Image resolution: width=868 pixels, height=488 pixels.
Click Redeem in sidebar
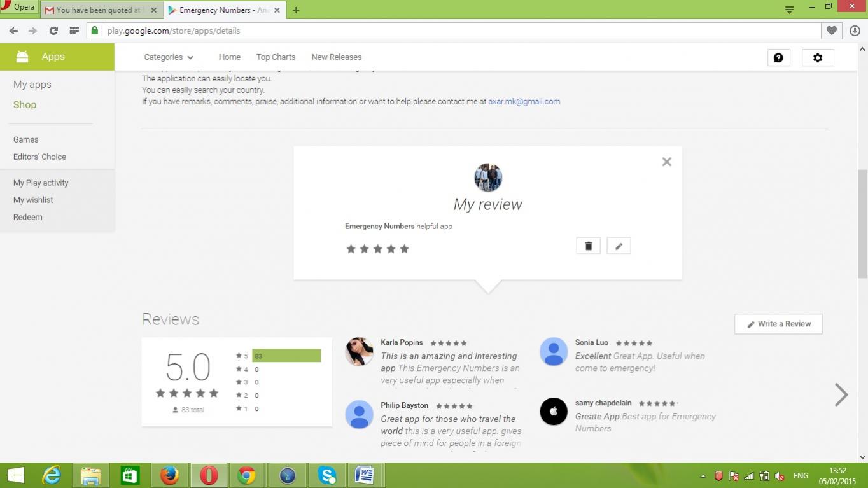tap(28, 217)
